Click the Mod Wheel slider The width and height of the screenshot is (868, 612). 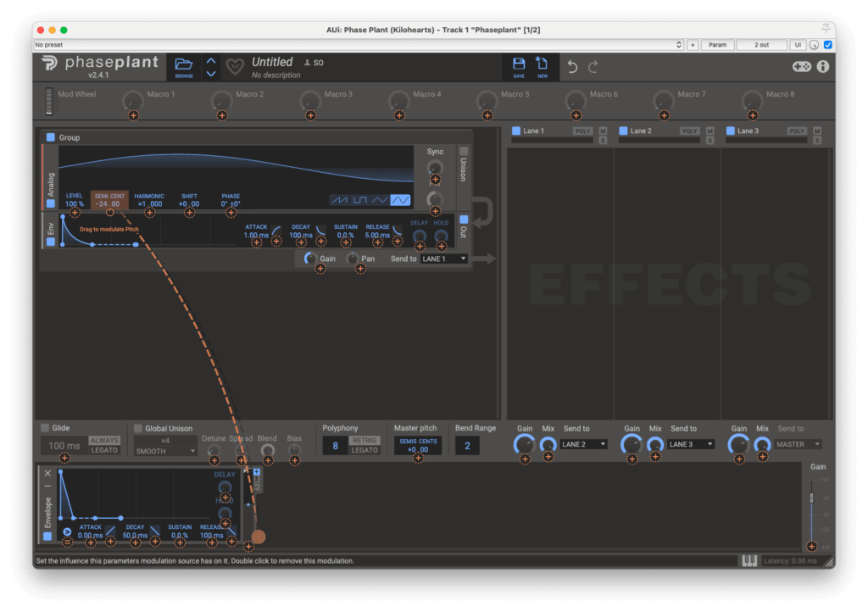(x=48, y=101)
